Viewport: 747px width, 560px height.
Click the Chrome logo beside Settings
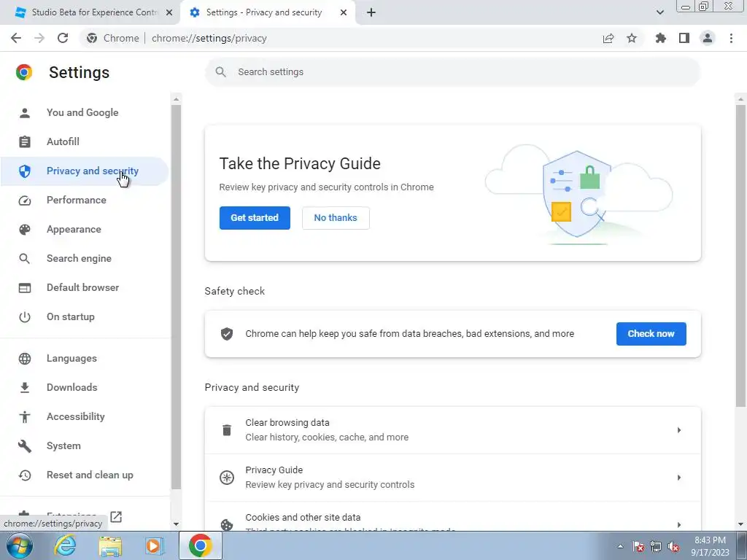click(x=24, y=72)
